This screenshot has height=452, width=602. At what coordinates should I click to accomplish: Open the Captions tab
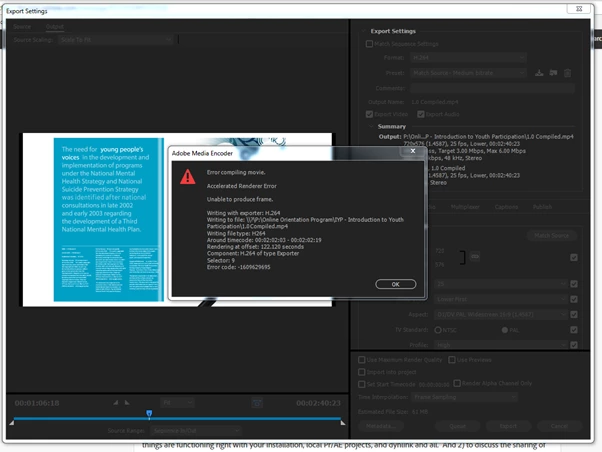506,207
